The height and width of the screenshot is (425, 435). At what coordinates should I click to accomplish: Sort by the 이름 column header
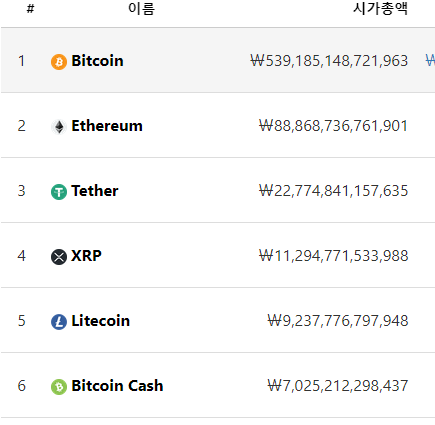point(142,9)
